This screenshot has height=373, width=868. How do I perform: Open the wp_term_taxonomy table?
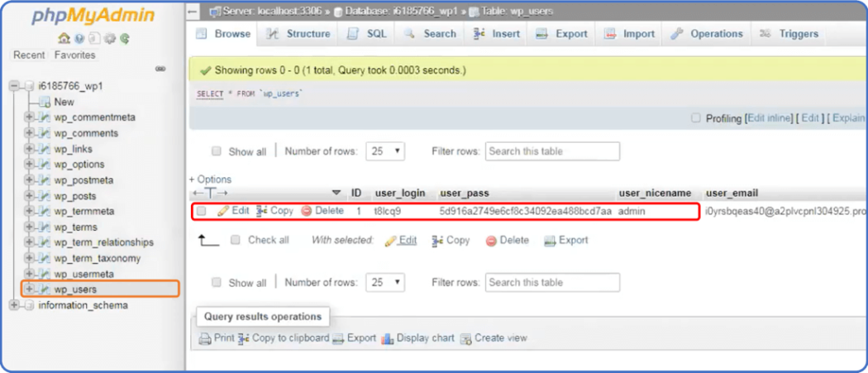coord(98,258)
